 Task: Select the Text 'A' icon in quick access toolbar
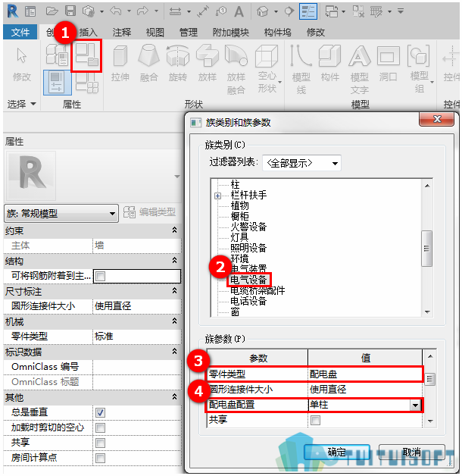[239, 11]
